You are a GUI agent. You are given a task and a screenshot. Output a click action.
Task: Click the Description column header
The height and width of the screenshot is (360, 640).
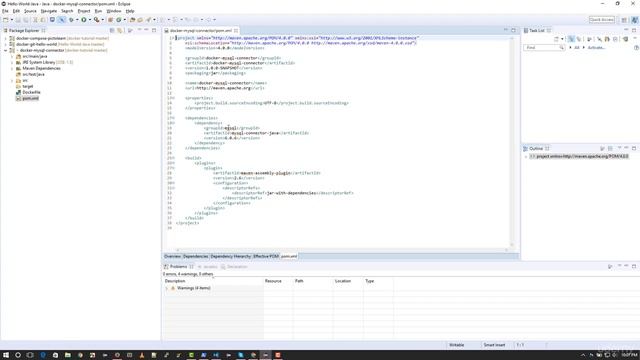(175, 281)
